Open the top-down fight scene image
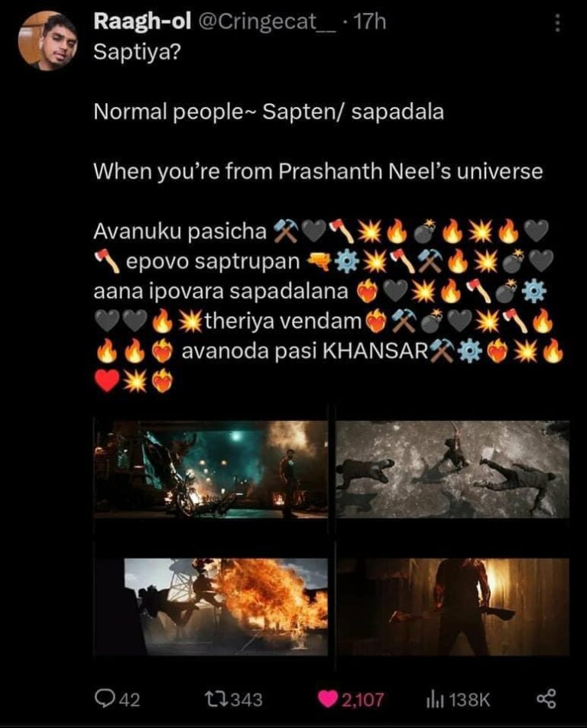Viewport: 587px width, 728px height. click(452, 469)
